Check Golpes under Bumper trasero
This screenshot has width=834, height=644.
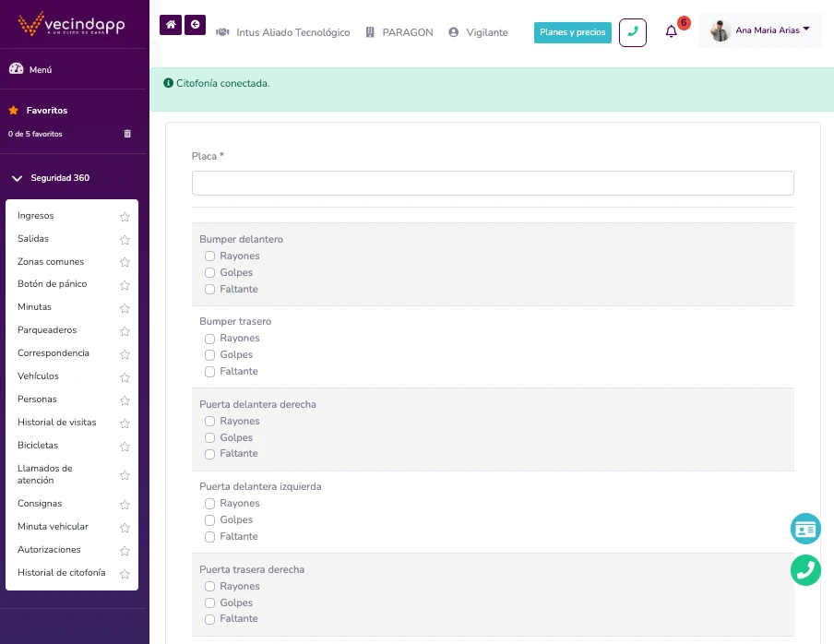[210, 355]
